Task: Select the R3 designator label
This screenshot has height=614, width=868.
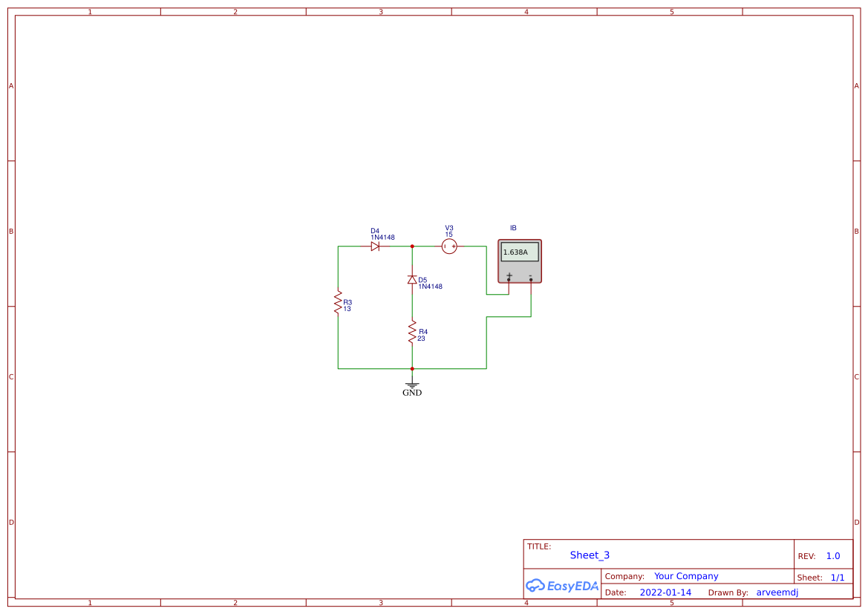Action: [347, 302]
